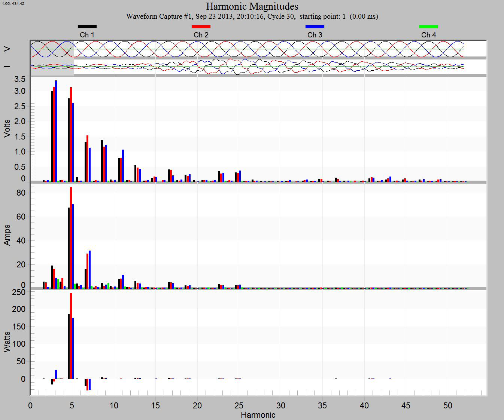Toggle Ch 4 visibility via its legend marker

click(x=428, y=26)
